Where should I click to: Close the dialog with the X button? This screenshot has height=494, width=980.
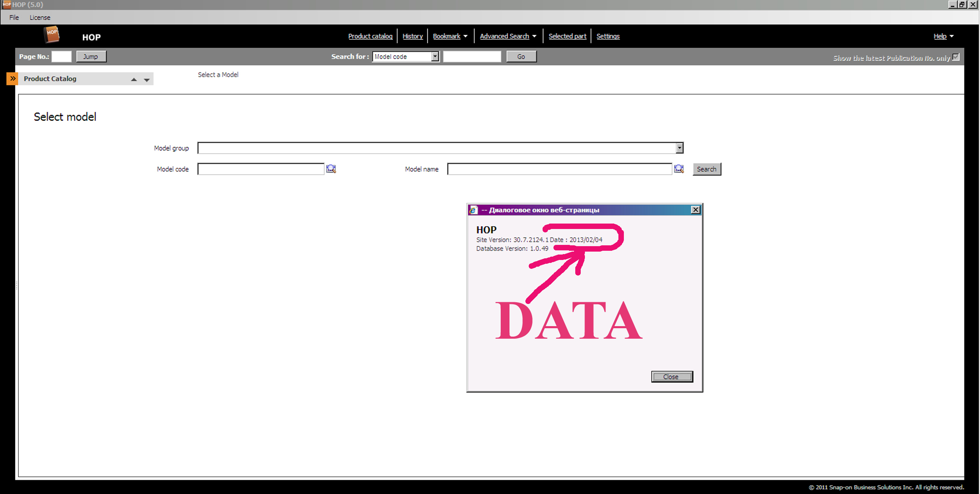(696, 210)
